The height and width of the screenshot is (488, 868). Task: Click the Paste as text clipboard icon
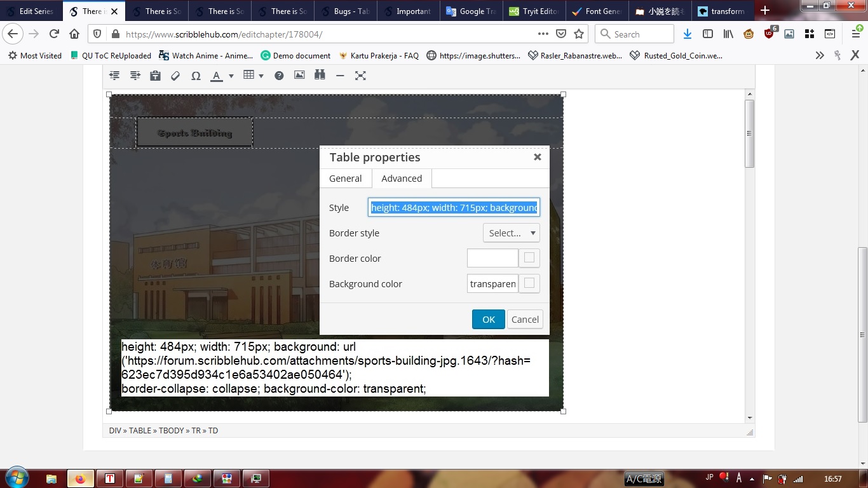pos(155,76)
